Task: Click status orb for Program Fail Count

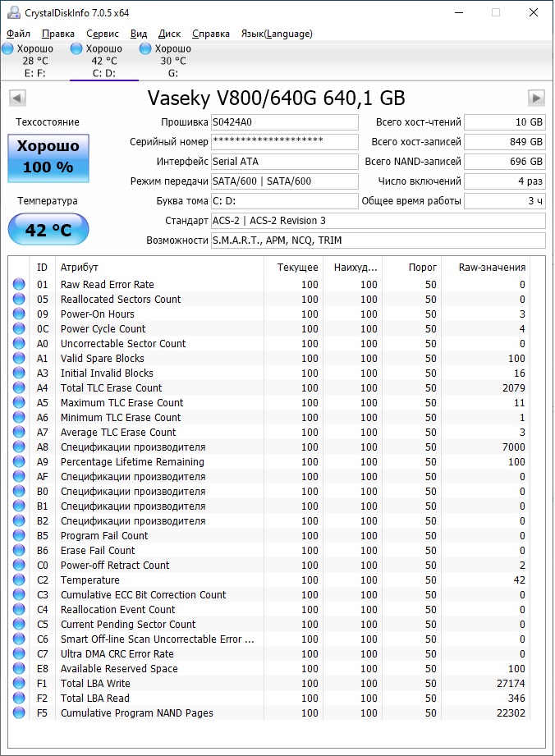Action: 19,535
